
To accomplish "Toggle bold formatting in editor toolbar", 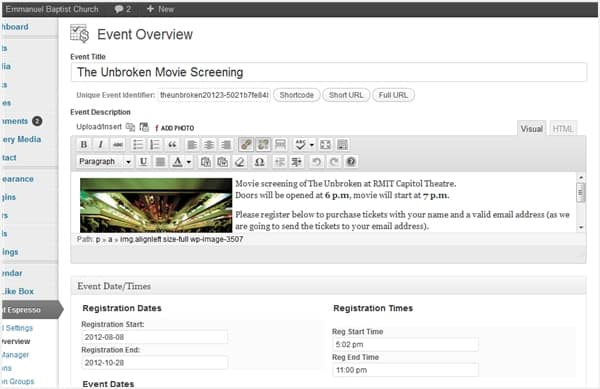I will (83, 145).
